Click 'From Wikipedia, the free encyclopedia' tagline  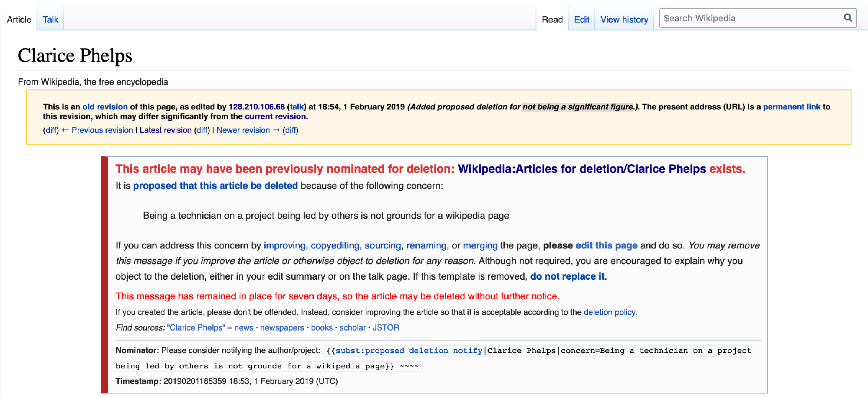click(x=93, y=82)
